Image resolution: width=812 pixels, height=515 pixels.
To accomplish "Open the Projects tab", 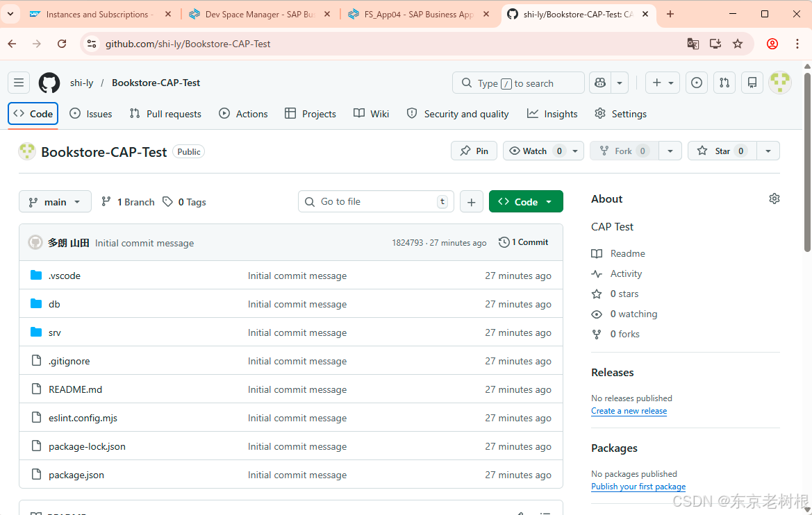I will tap(310, 114).
